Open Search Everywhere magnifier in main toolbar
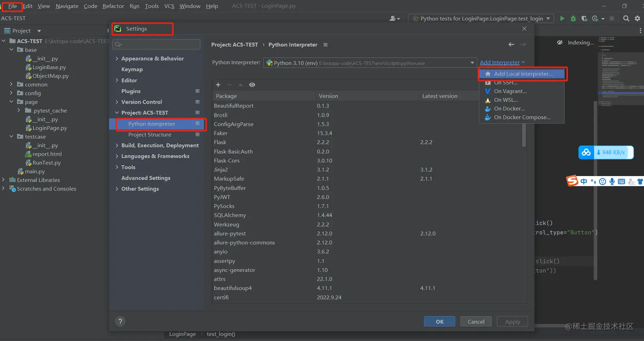Image resolution: width=644 pixels, height=341 pixels. click(626, 18)
